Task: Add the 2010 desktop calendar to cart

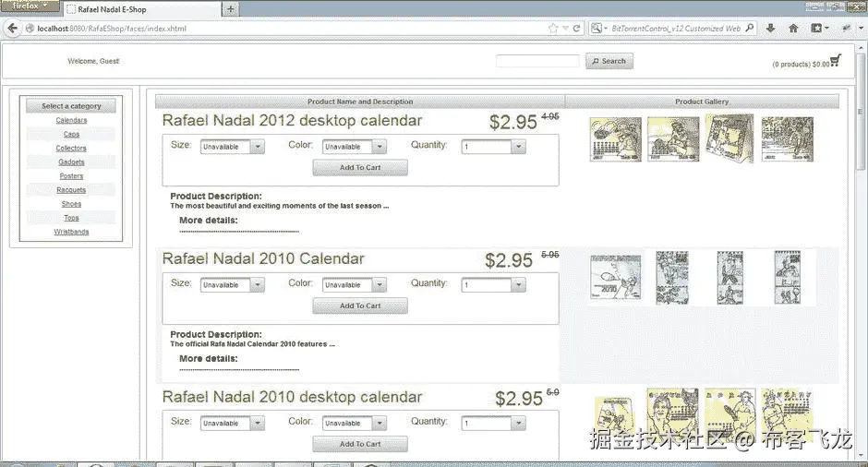Action: pyautogui.click(x=360, y=444)
